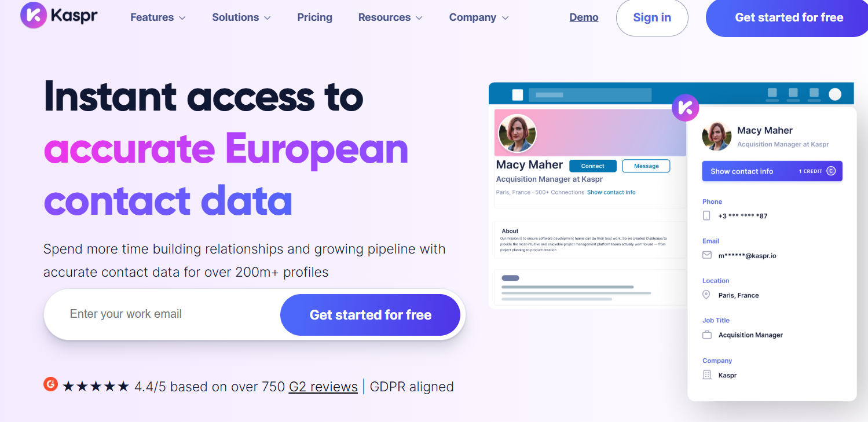Viewport: 868px width, 422px height.
Task: Click the phone icon in contact card
Action: click(706, 216)
